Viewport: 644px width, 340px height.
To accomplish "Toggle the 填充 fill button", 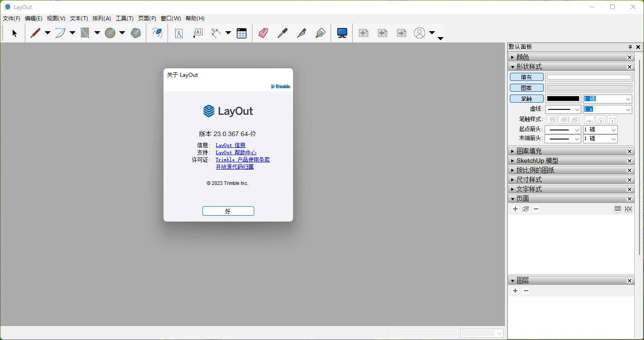I will pos(527,77).
